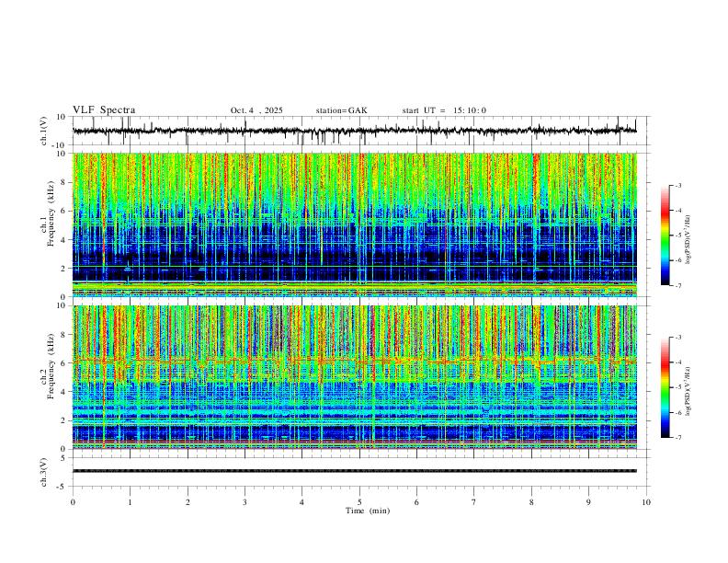This screenshot has height=563, width=728.
Task: Click the ch.3 voltage trace line
Action: [354, 471]
